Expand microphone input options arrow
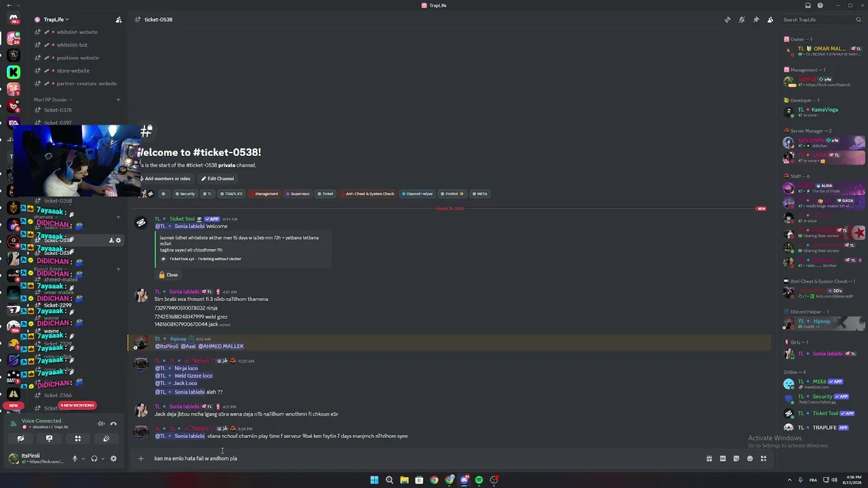Viewport: 868px width, 488px height. tap(83, 459)
